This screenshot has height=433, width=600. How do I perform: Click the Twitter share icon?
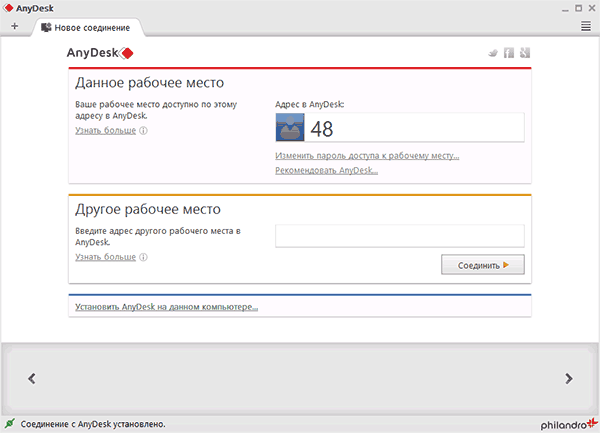[x=493, y=53]
